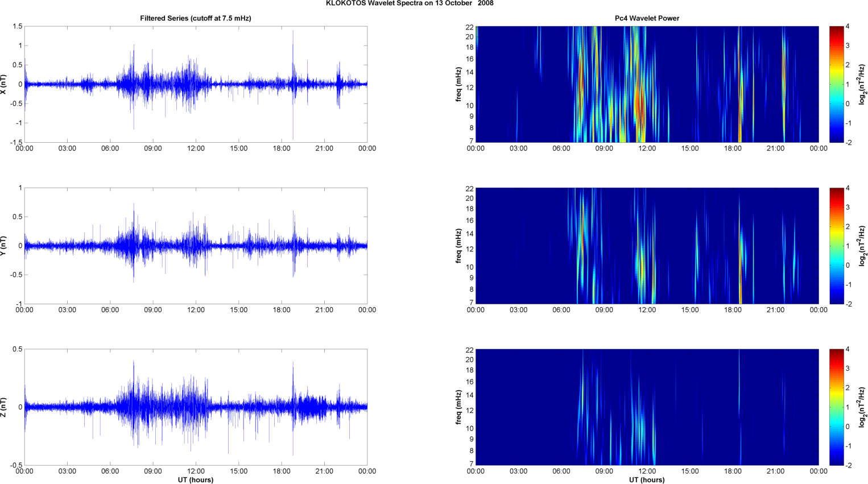Image resolution: width=868 pixels, height=484 pixels.
Task: Select the Z component filtered time series plot
Action: point(196,407)
